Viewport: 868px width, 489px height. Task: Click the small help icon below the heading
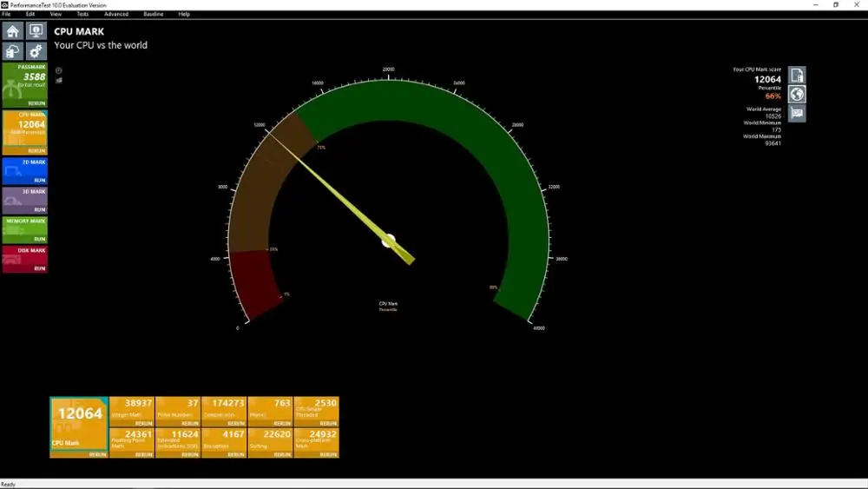[59, 70]
